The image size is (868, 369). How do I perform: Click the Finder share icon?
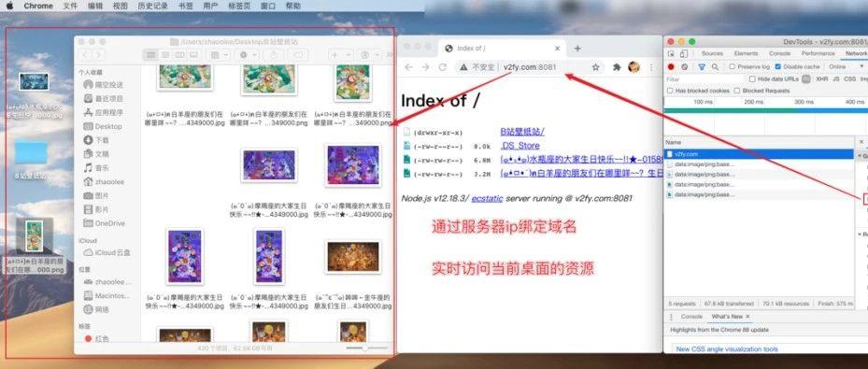[x=273, y=55]
